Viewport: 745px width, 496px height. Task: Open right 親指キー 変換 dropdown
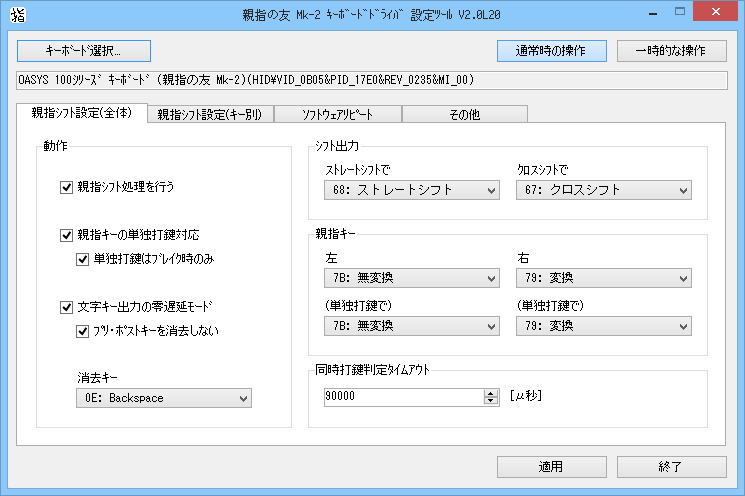603,278
